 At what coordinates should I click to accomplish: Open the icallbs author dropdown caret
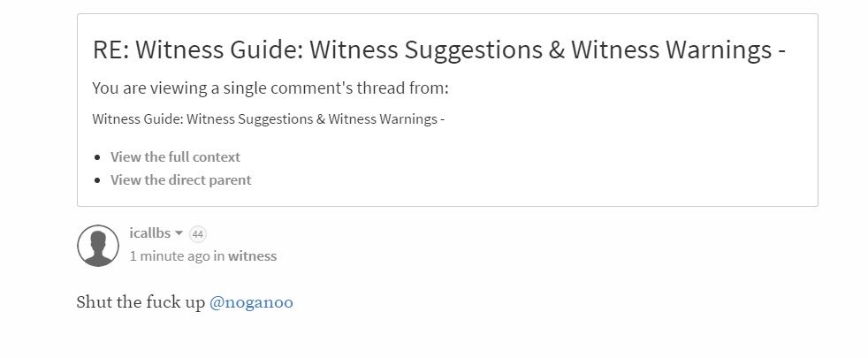pos(179,233)
